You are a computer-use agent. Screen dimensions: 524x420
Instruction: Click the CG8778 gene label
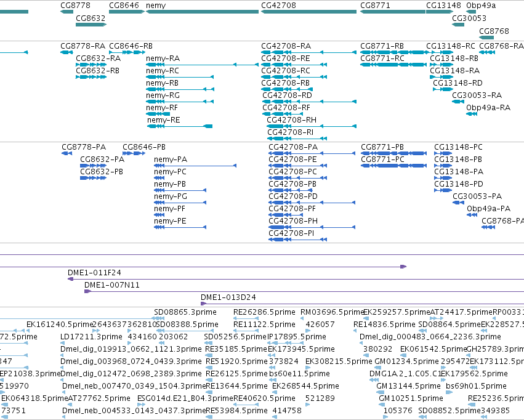75,6
